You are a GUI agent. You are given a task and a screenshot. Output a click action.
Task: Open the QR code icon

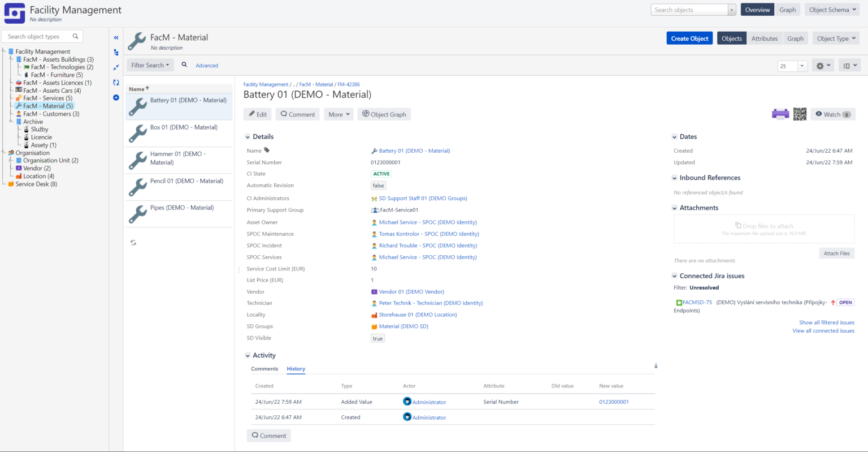point(800,114)
